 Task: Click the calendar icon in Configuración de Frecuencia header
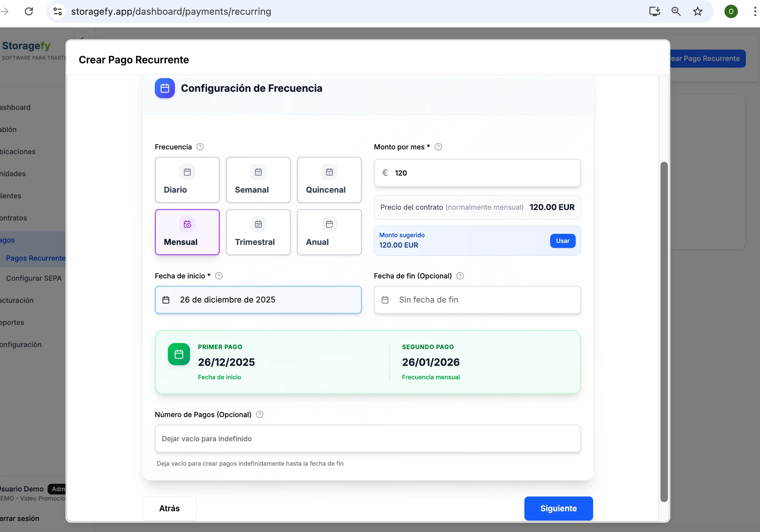(165, 88)
